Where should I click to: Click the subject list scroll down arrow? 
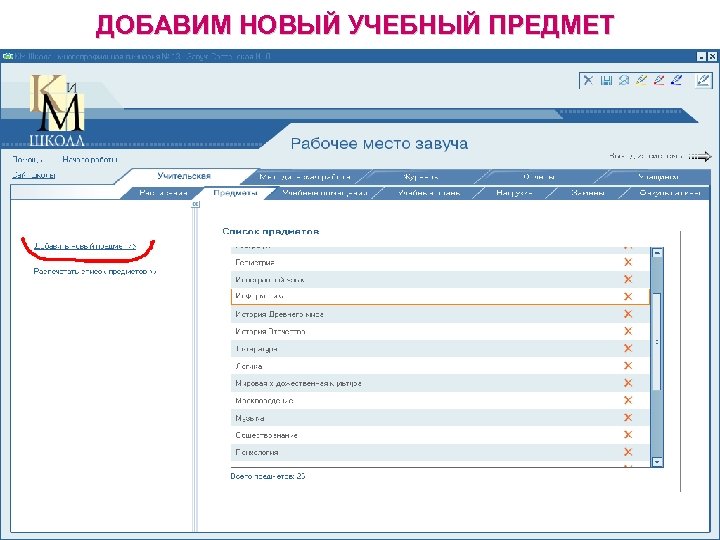coord(658,462)
